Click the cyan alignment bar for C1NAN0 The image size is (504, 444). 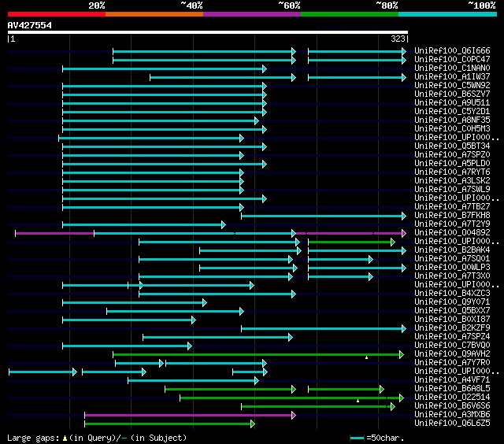pos(165,68)
